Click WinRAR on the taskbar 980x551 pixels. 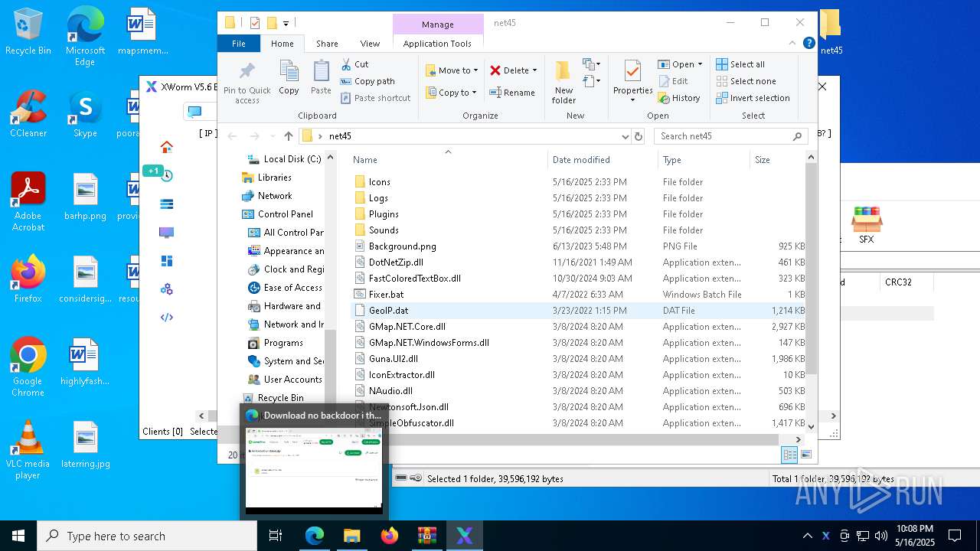(426, 536)
